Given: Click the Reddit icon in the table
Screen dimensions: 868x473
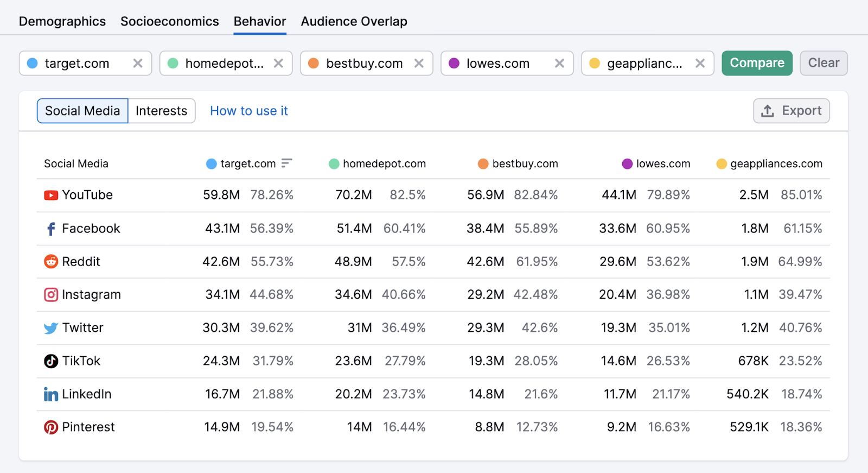Looking at the screenshot, I should (x=51, y=262).
